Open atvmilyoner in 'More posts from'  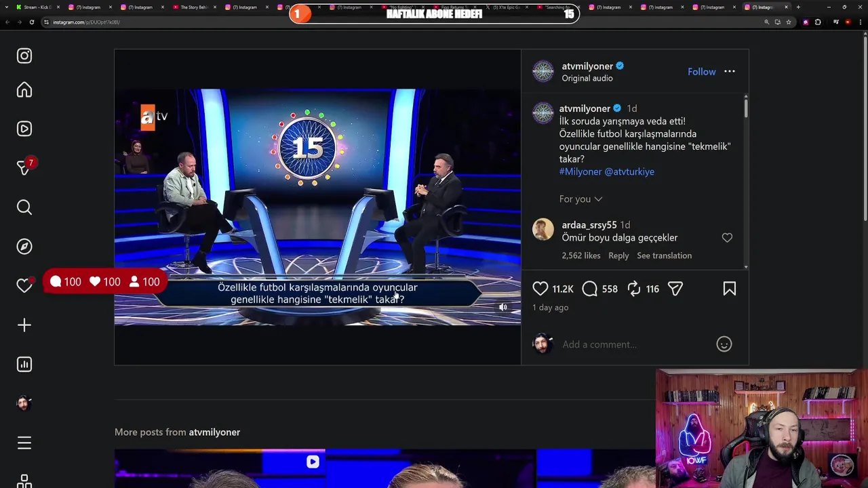214,432
